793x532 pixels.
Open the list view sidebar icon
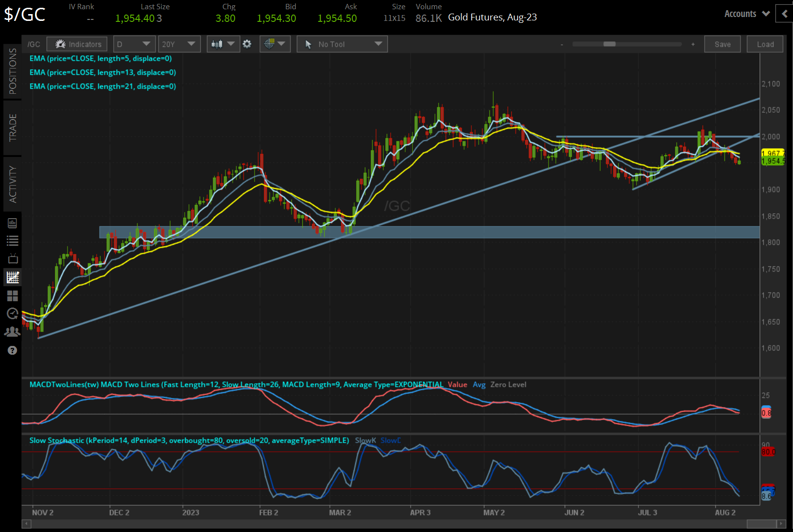click(x=13, y=240)
